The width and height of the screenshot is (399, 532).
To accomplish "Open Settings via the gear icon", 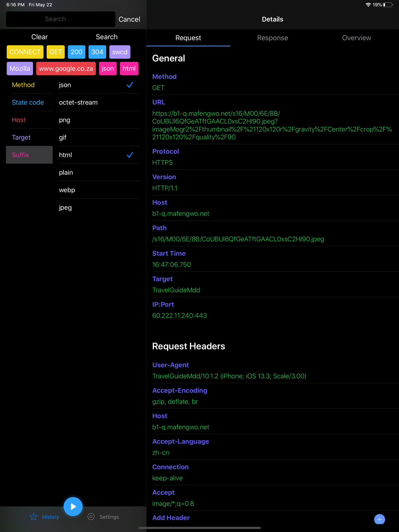I will click(x=91, y=517).
